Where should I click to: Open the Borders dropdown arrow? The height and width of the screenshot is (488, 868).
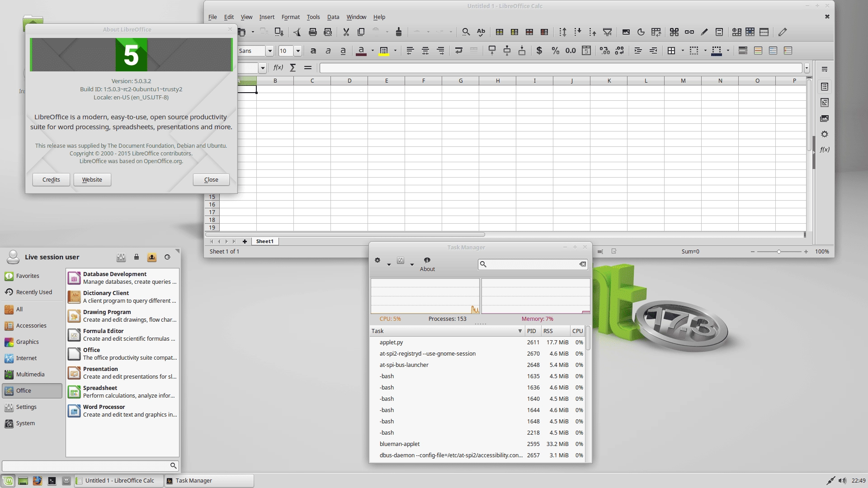pyautogui.click(x=683, y=51)
